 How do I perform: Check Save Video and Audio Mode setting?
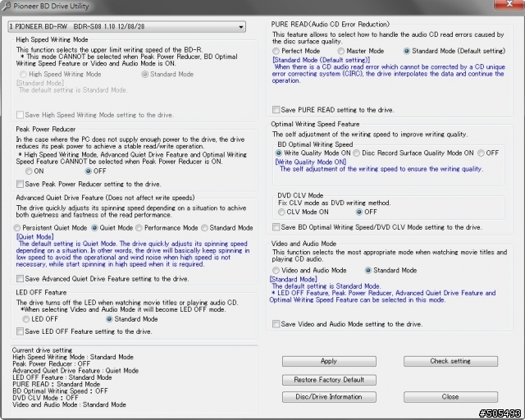(276, 324)
